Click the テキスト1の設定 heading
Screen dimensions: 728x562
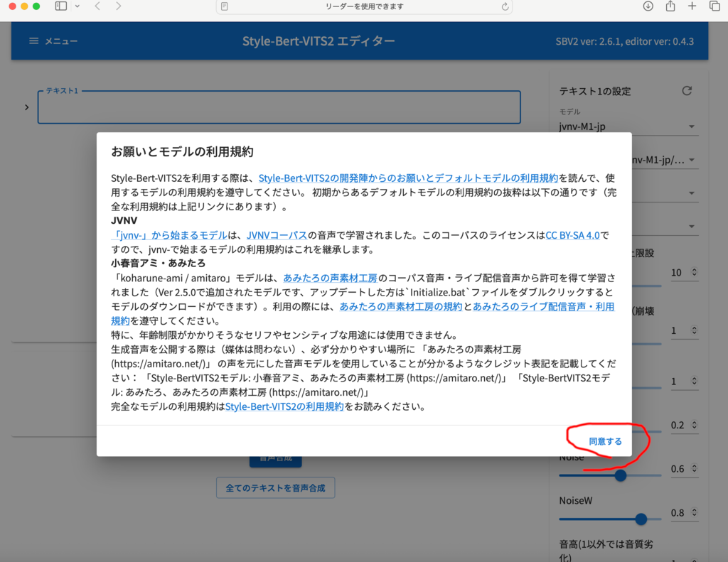(x=595, y=92)
